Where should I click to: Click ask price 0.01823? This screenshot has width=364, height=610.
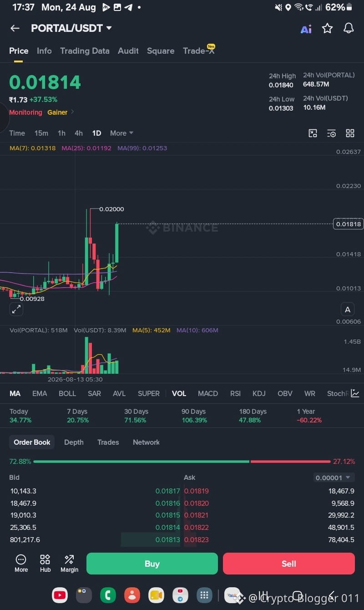click(x=197, y=540)
